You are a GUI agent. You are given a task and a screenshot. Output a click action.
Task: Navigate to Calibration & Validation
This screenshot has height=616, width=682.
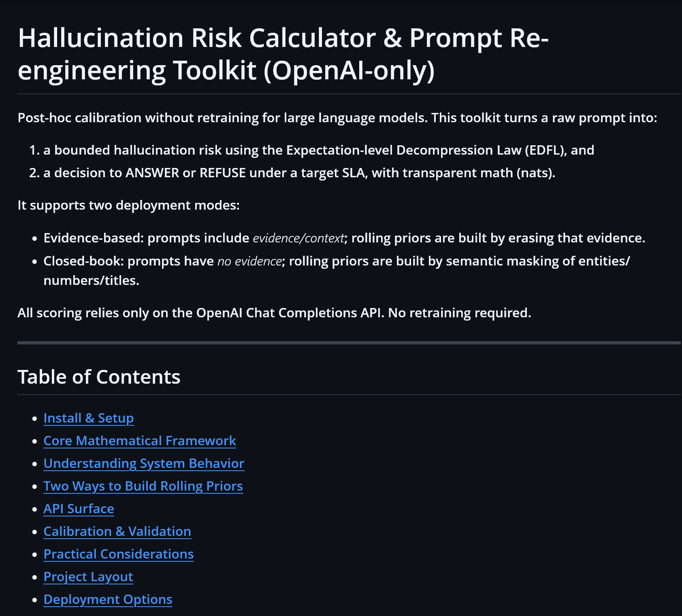(x=117, y=531)
